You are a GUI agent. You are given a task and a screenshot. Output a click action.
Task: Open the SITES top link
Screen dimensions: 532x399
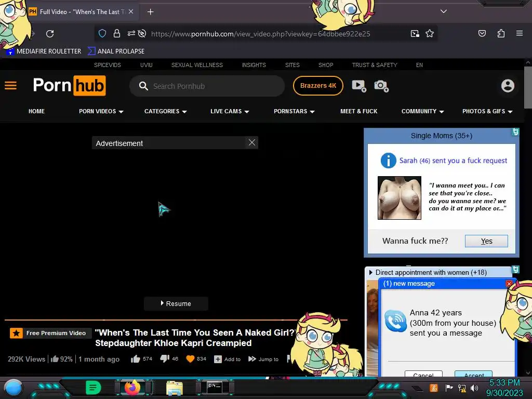292,65
